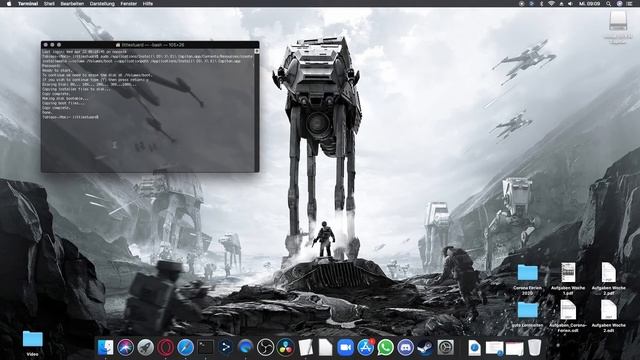
Task: Open System Preferences gear in Dock
Action: [445, 348]
